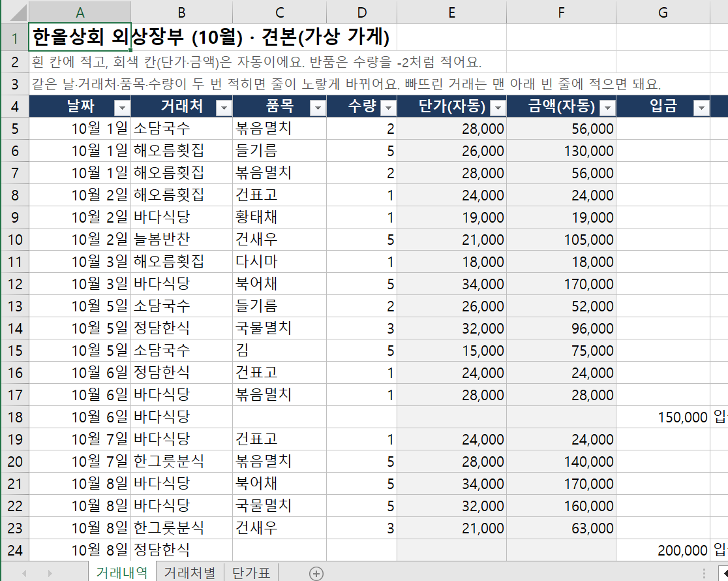Select 해오름횟집 cell in row 7
Image resolution: width=728 pixels, height=581 pixels.
tap(181, 173)
